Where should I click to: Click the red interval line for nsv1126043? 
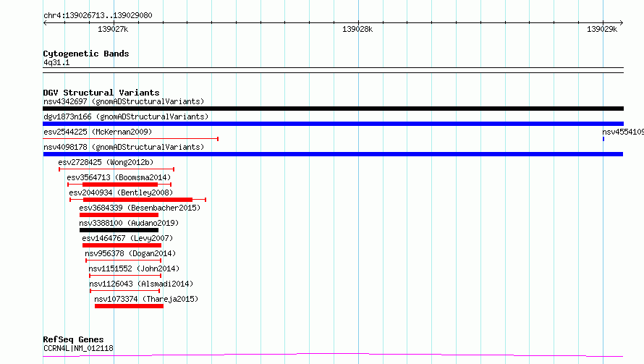pyautogui.click(x=125, y=291)
